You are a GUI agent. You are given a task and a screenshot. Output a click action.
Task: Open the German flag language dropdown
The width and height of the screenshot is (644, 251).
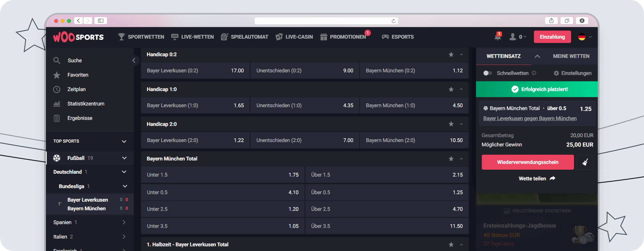click(585, 37)
